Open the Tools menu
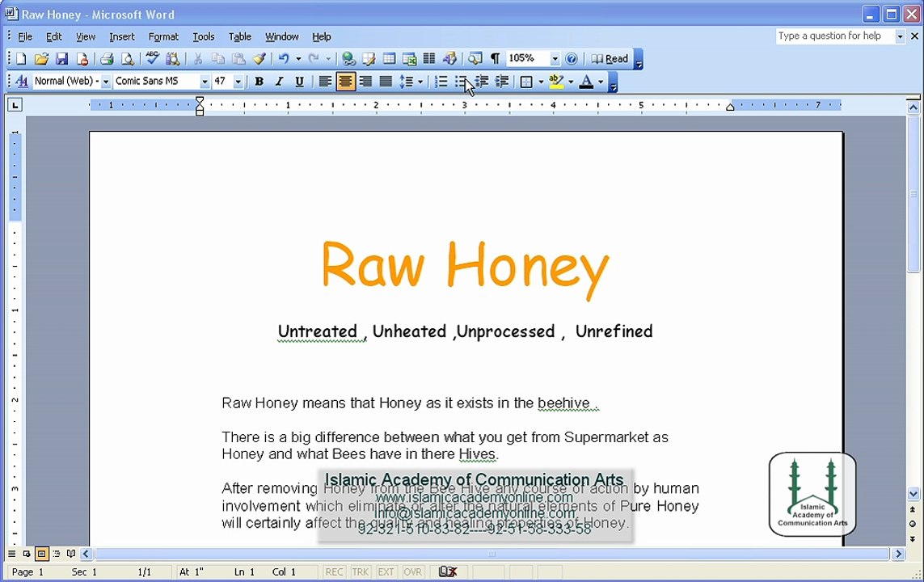Viewport: 924px width, 582px height. pyautogui.click(x=203, y=36)
